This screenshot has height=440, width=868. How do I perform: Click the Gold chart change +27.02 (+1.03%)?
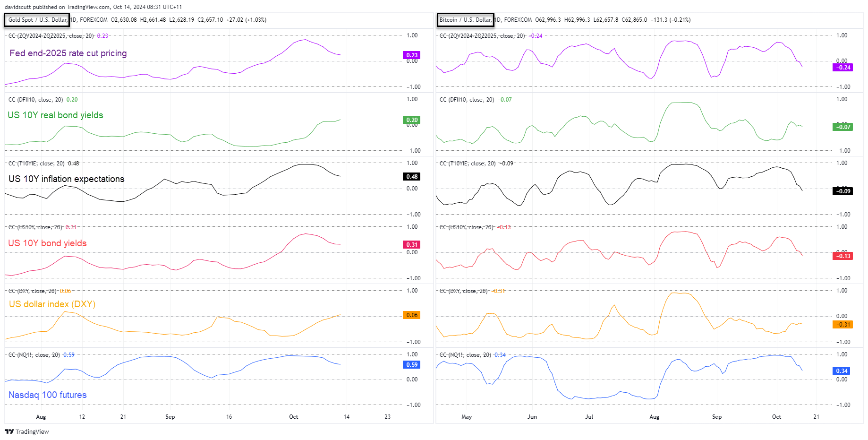click(247, 20)
